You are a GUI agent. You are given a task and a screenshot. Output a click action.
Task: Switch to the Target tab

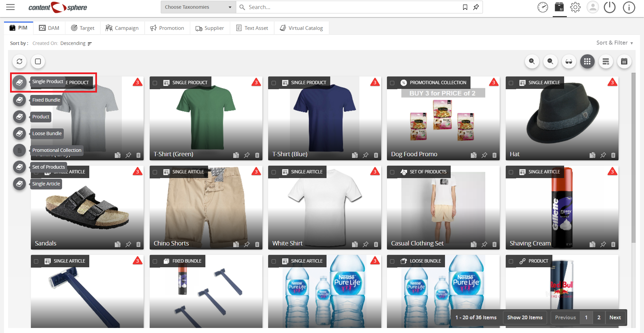(x=83, y=28)
